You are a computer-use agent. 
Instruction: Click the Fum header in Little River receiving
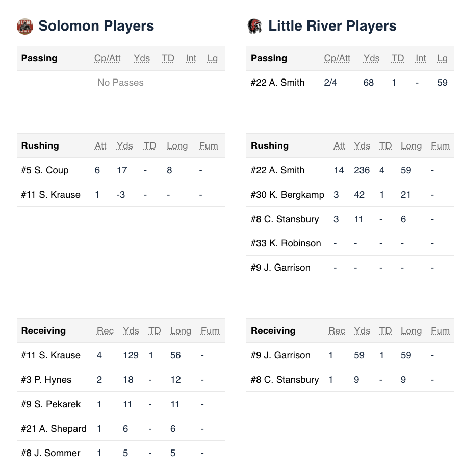[440, 331]
